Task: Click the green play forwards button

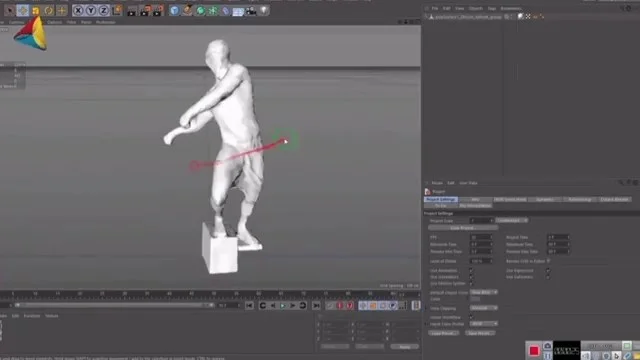Action: (283, 305)
